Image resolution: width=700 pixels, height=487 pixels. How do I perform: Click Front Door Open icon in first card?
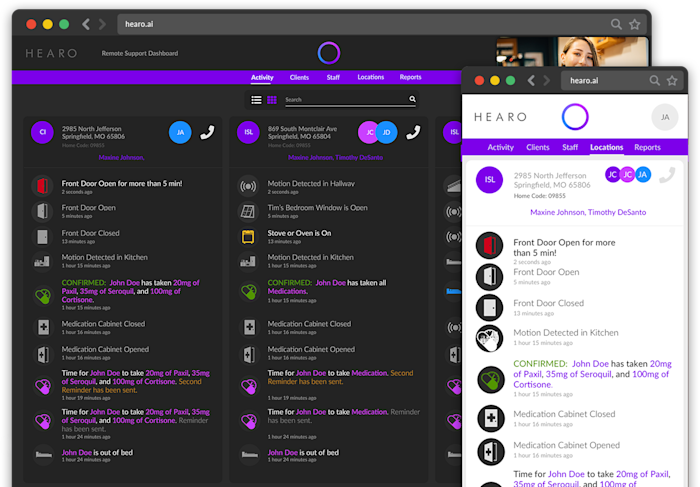(x=42, y=211)
